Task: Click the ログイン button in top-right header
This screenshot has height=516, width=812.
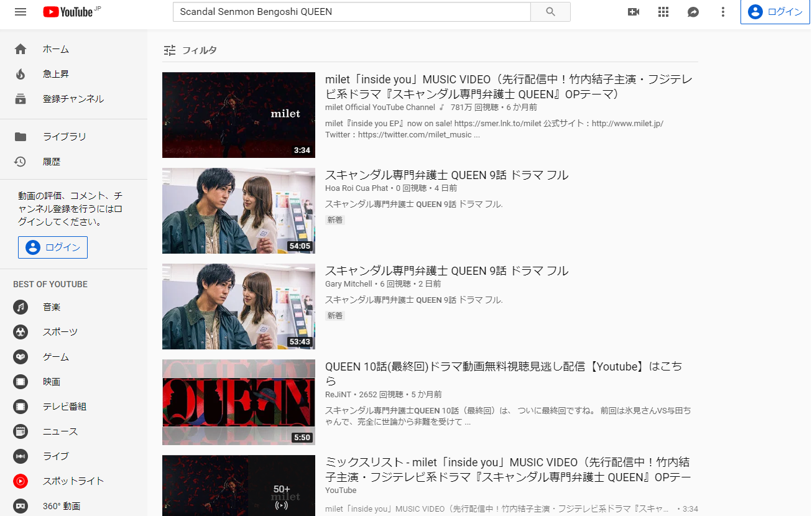Action: (775, 12)
